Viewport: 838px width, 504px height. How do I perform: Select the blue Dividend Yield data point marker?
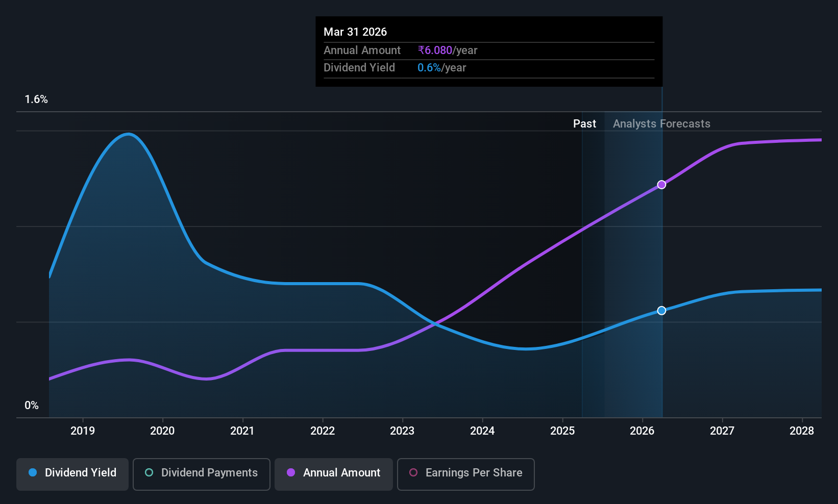pos(661,311)
